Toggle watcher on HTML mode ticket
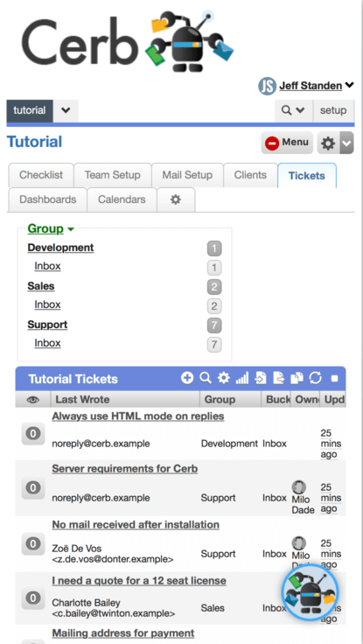363x644 pixels. (x=33, y=433)
